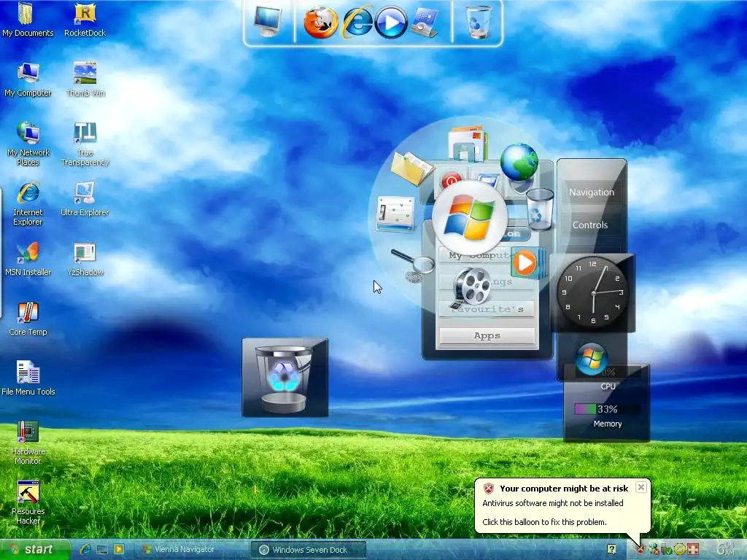Open My Network Places icon
The height and width of the screenshot is (560, 747).
click(x=28, y=144)
